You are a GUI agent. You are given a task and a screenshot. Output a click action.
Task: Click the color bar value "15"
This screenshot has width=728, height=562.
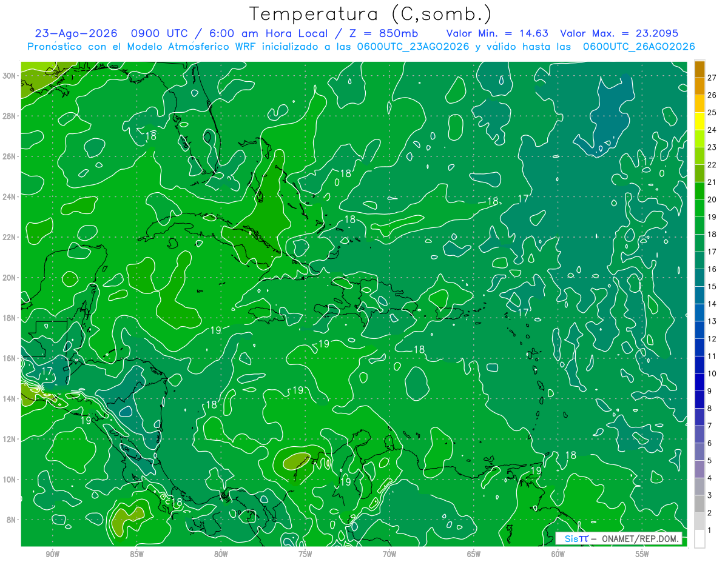coord(712,287)
